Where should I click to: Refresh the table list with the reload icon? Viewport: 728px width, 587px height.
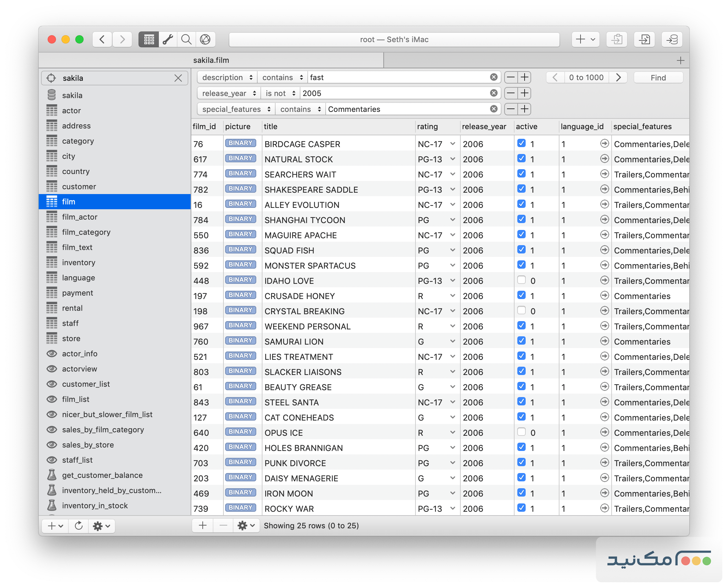[79, 526]
